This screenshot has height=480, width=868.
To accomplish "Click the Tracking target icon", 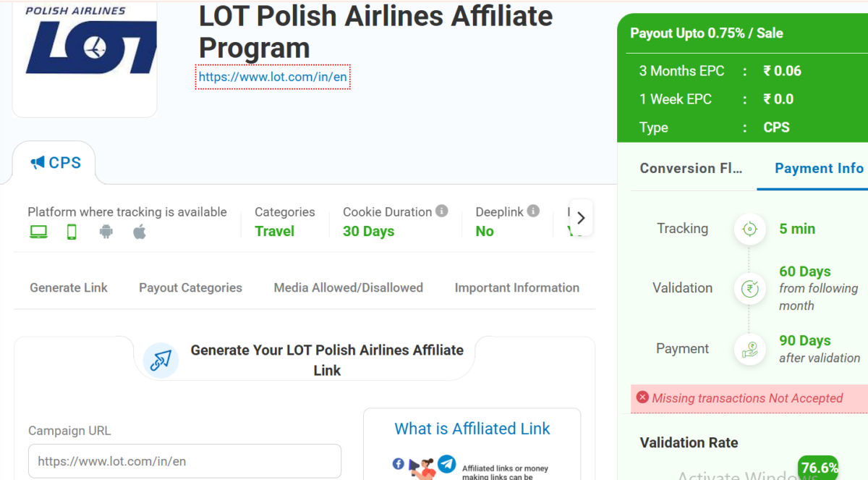I will click(749, 230).
